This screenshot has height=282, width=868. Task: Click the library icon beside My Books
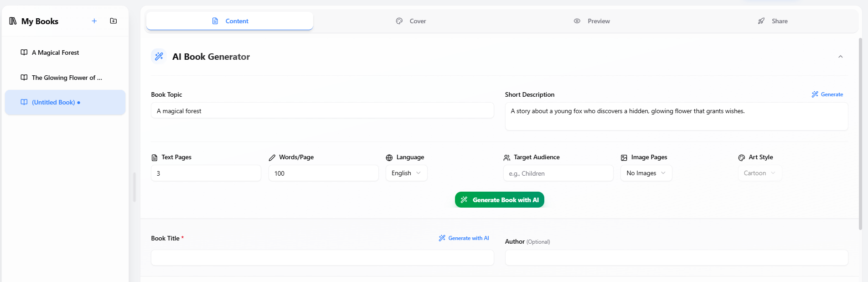click(13, 21)
